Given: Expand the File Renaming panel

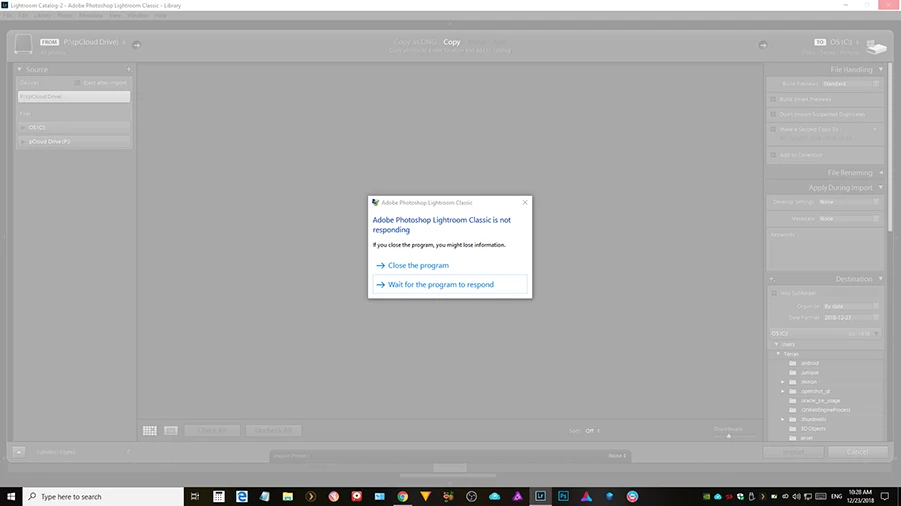Looking at the screenshot, I should click(880, 172).
